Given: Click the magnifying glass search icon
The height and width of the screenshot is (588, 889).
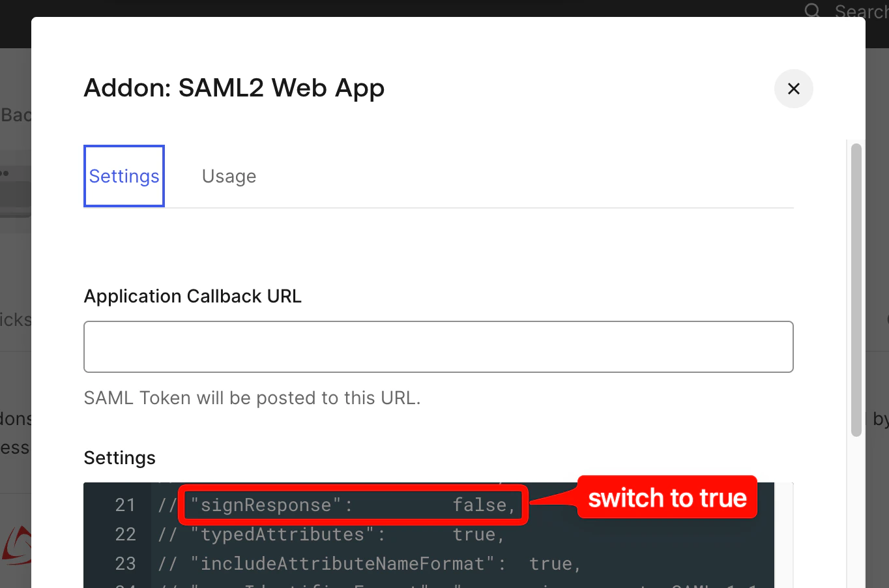Looking at the screenshot, I should tap(812, 11).
